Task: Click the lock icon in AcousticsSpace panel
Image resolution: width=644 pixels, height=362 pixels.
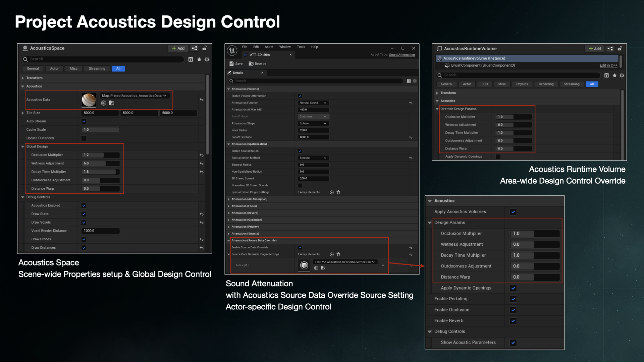Action: [x=205, y=48]
